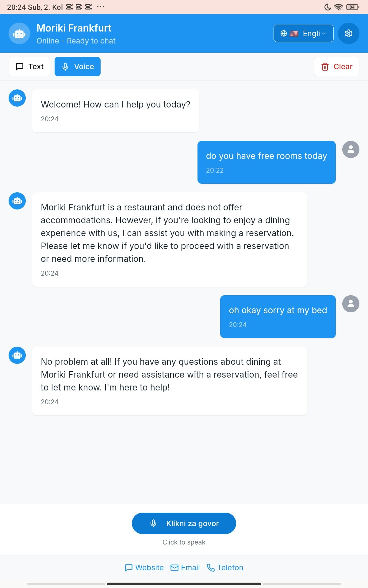Click the 'No problem at all' bot reply

(x=170, y=381)
